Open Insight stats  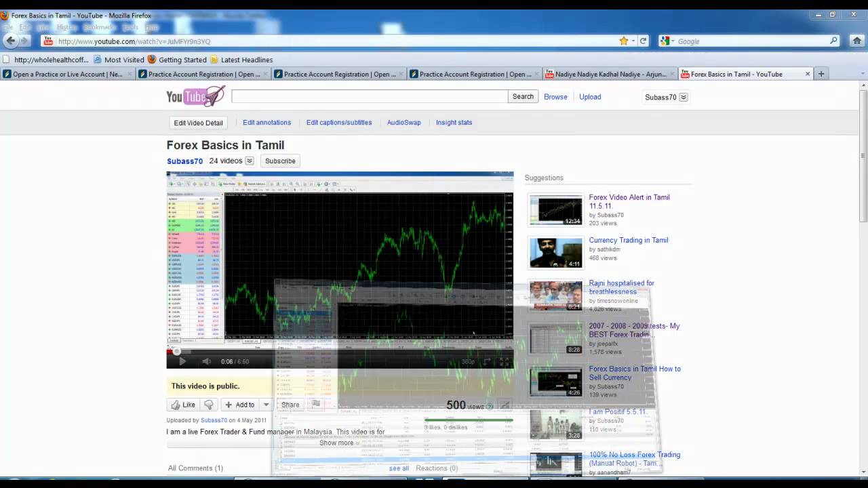tap(454, 123)
